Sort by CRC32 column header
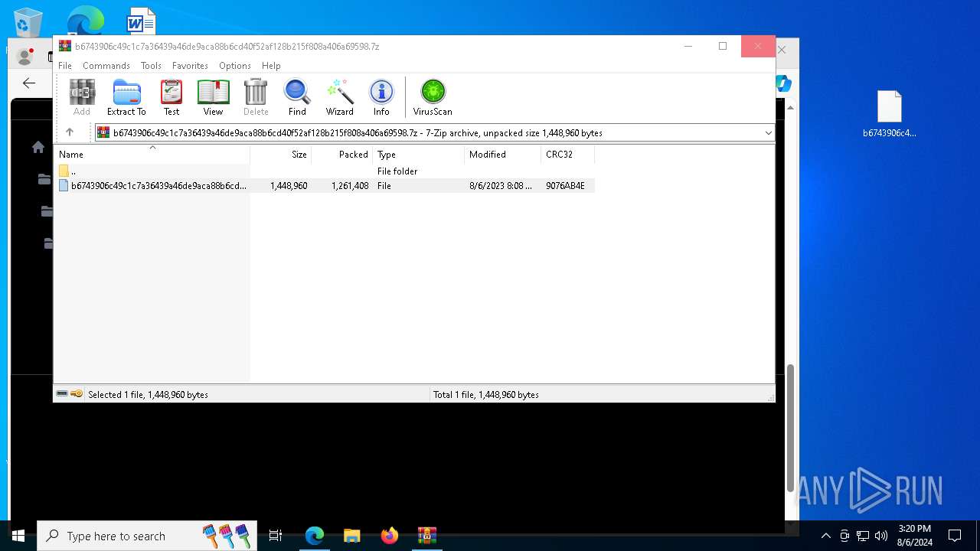The height and width of the screenshot is (551, 980). coord(567,155)
